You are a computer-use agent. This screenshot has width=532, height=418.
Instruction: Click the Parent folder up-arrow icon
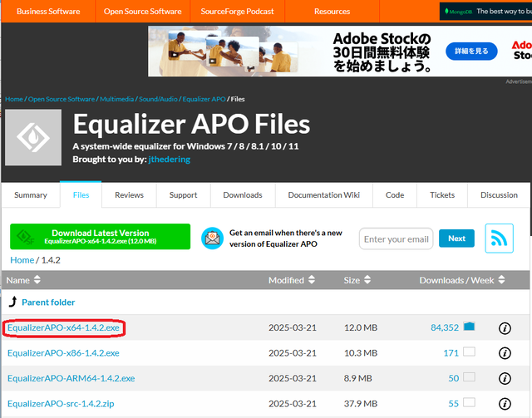(x=13, y=302)
